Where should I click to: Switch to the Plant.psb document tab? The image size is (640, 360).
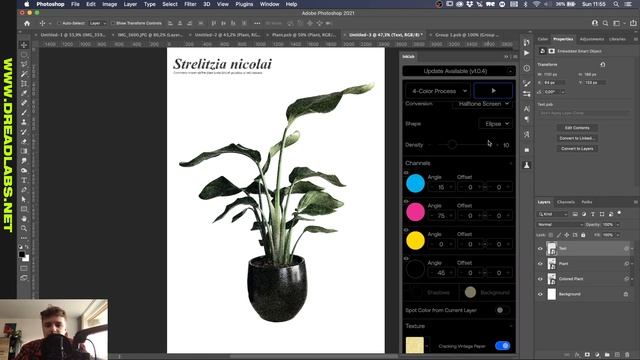[304, 35]
